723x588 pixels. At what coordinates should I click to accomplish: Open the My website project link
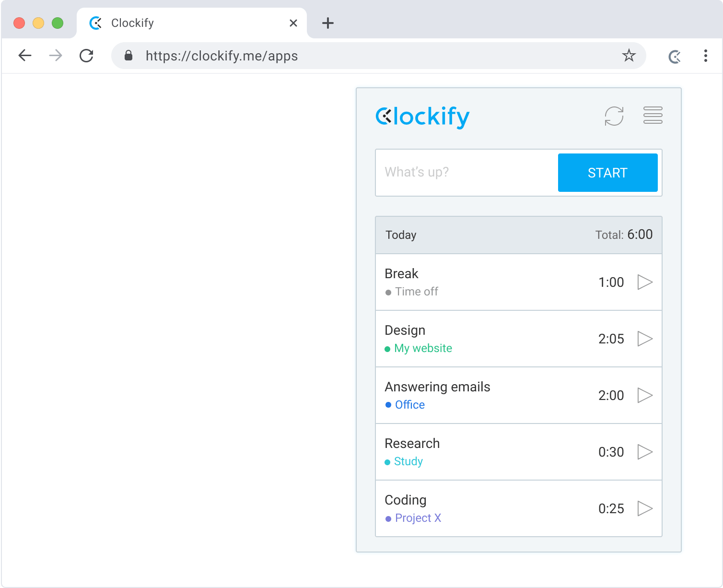tap(423, 348)
